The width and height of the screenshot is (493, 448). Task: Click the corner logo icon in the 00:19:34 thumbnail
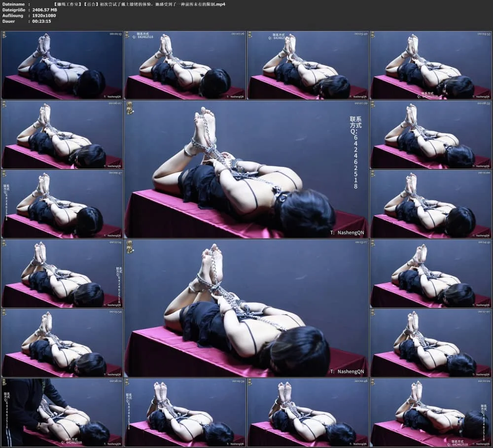click(127, 382)
